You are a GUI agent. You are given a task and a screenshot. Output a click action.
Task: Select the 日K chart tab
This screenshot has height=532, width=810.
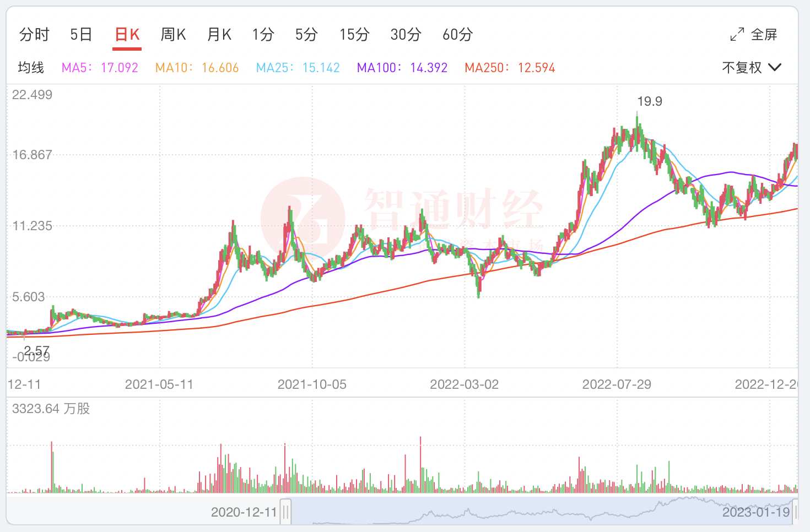tap(127, 35)
